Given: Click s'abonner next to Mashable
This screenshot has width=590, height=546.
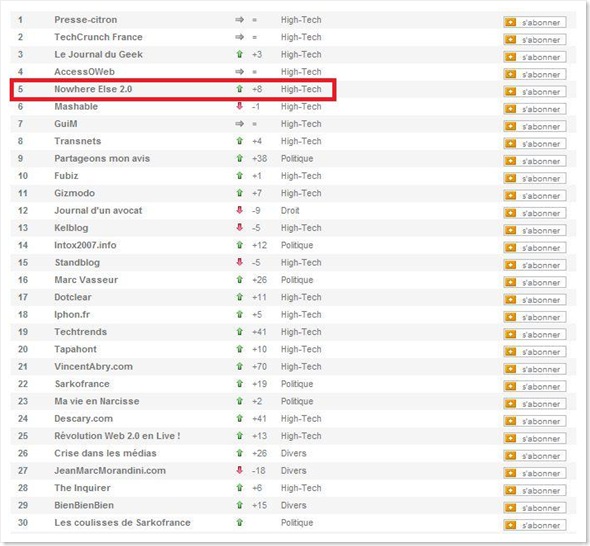Looking at the screenshot, I should (535, 109).
